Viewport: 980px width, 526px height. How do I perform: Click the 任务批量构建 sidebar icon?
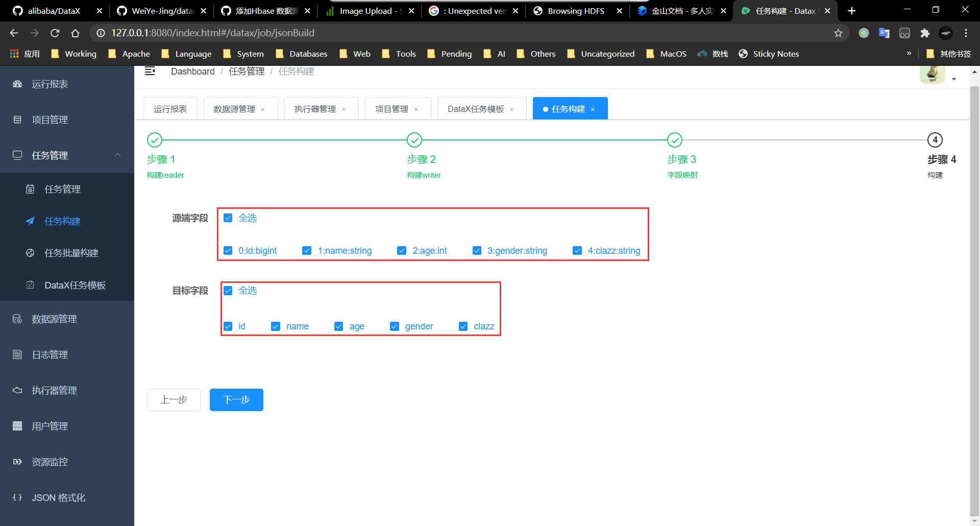(x=30, y=253)
